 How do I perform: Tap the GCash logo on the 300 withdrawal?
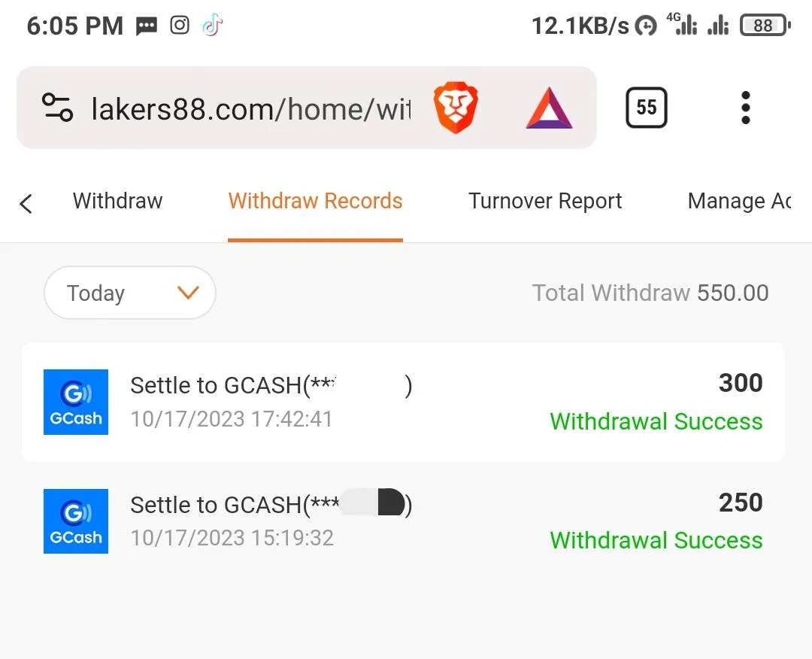(76, 402)
